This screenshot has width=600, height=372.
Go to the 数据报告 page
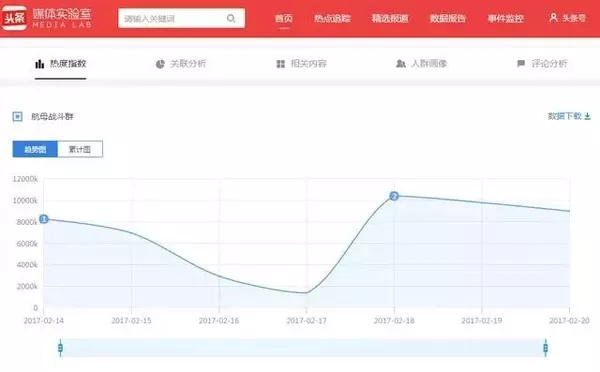click(x=448, y=18)
